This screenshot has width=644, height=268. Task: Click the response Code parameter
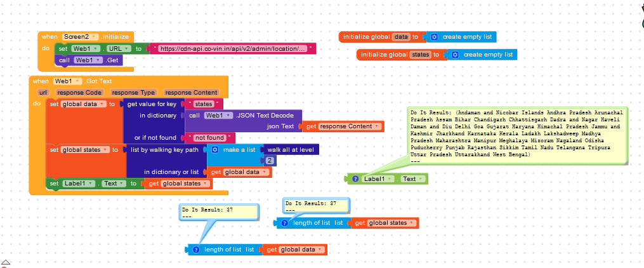79,93
